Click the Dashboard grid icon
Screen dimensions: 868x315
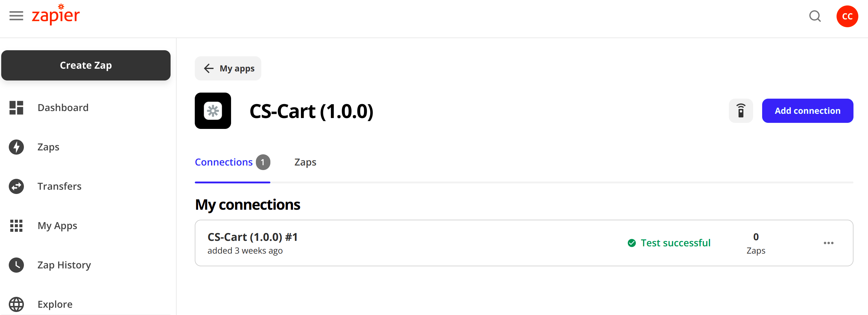(x=16, y=108)
